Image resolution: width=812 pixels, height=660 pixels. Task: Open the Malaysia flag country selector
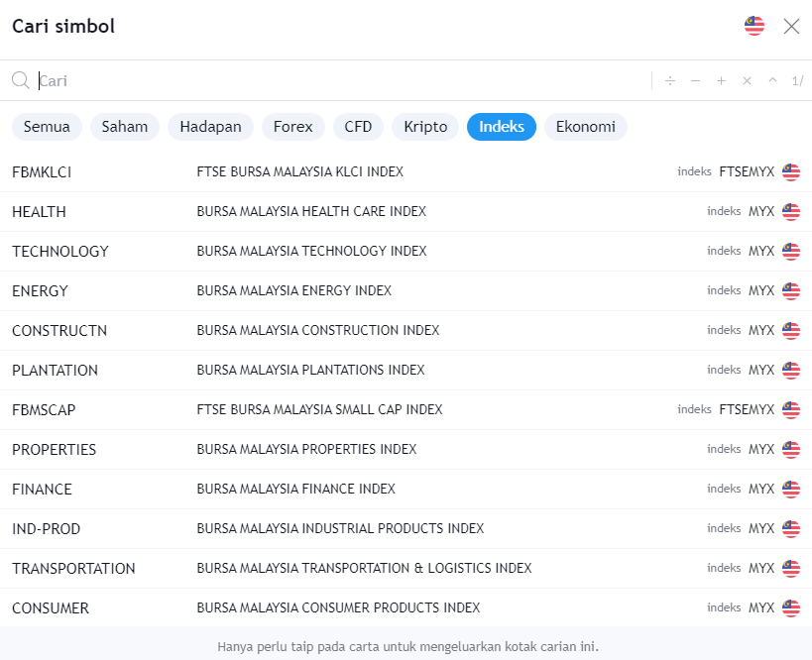tap(754, 26)
